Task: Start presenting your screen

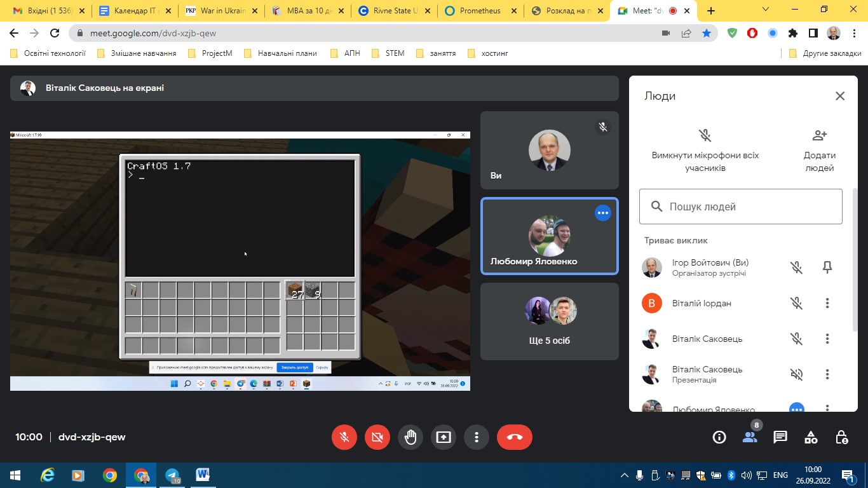Action: point(444,437)
